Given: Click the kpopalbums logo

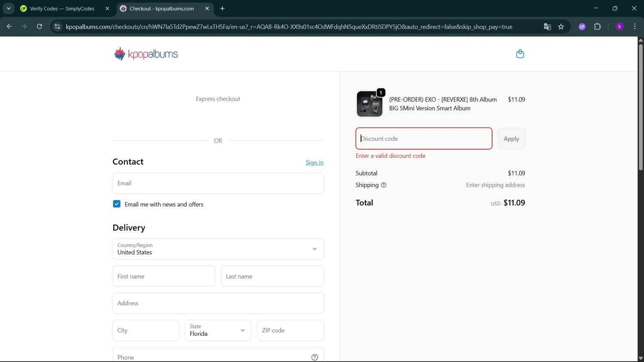Looking at the screenshot, I should click(146, 54).
